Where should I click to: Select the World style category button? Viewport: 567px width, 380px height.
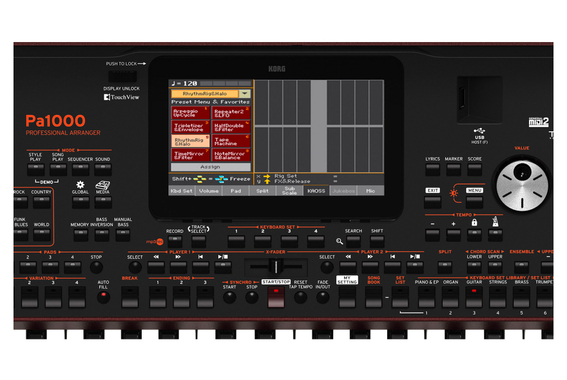point(42,235)
